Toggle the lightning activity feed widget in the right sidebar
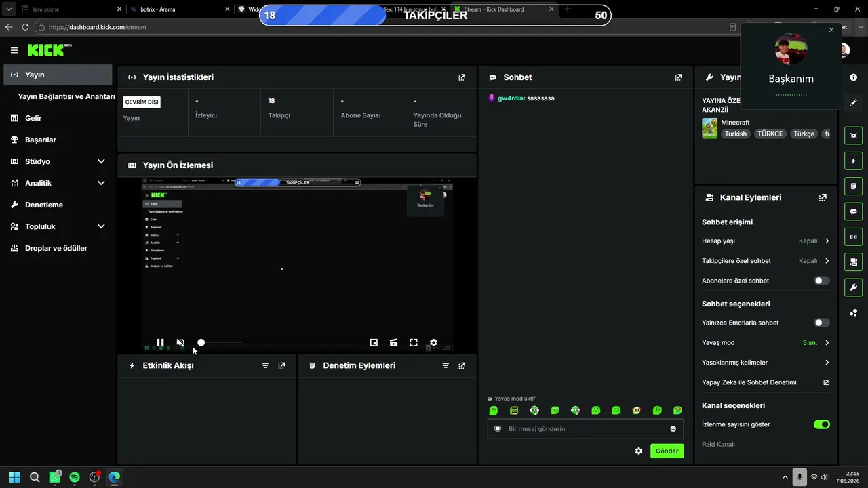 (x=854, y=161)
